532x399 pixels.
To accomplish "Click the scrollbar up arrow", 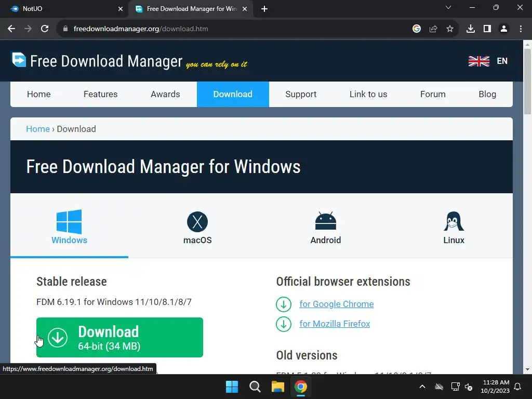I will pyautogui.click(x=528, y=45).
